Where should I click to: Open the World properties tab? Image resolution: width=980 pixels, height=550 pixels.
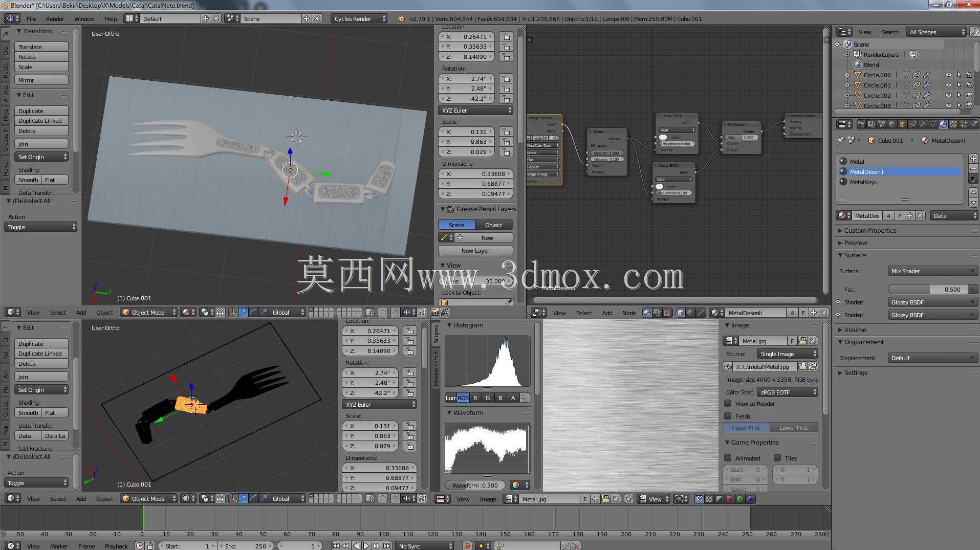892,124
